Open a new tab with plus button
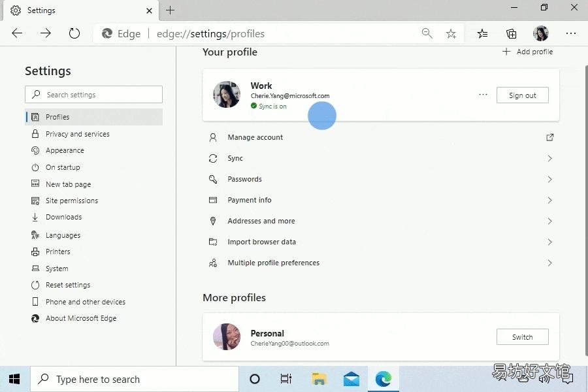588x392 pixels. [x=170, y=10]
